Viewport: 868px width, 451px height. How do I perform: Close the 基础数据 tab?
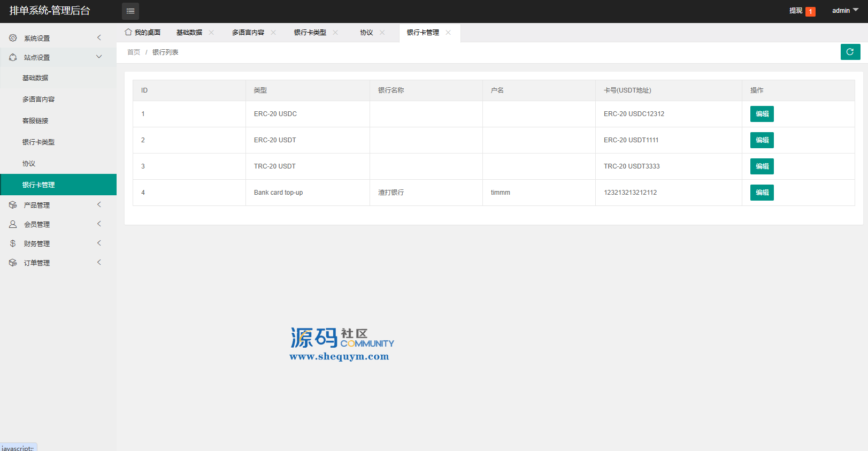[x=211, y=33]
